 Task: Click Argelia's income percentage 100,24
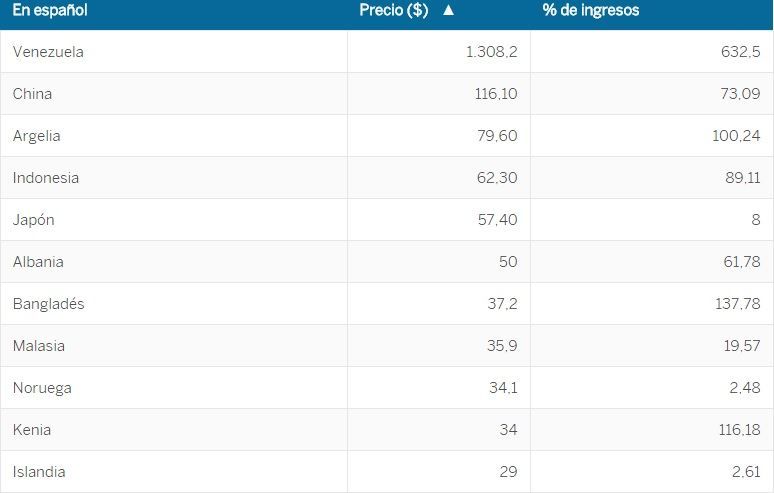coord(736,136)
